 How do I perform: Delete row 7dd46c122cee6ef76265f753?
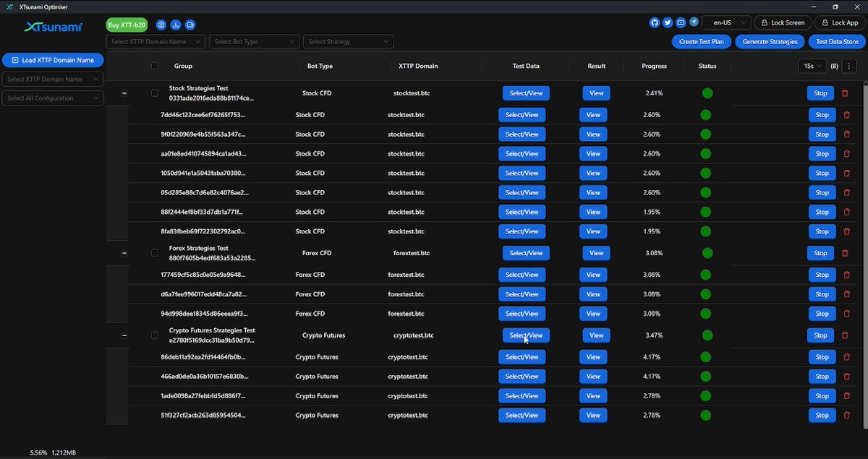846,115
